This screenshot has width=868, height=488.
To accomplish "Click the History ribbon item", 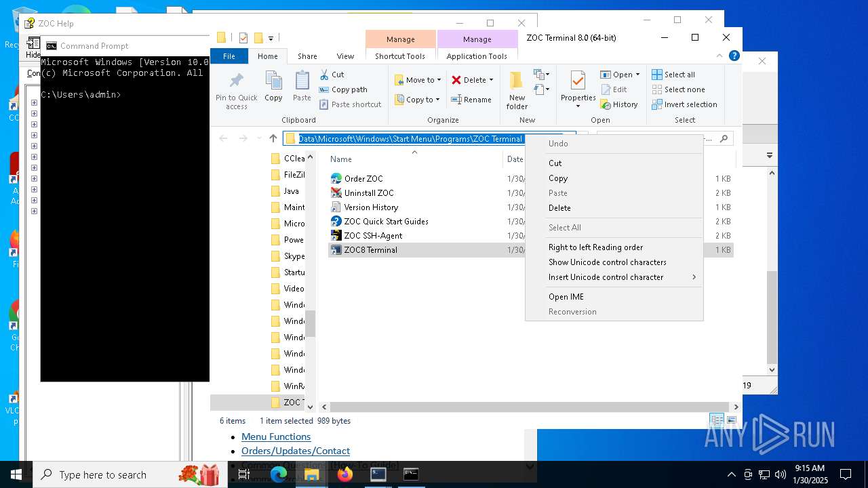I will click(619, 104).
